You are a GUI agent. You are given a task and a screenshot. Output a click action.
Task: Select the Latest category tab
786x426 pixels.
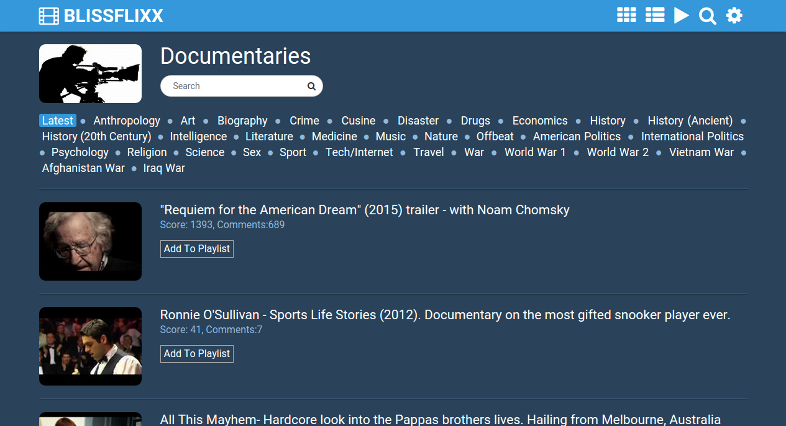tap(58, 121)
